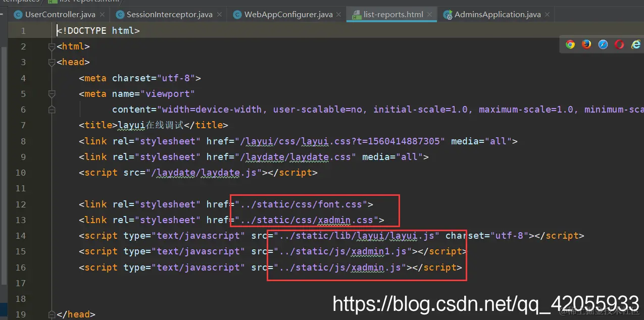Click ../static/css/font.css href value
The image size is (644, 320).
(x=301, y=204)
